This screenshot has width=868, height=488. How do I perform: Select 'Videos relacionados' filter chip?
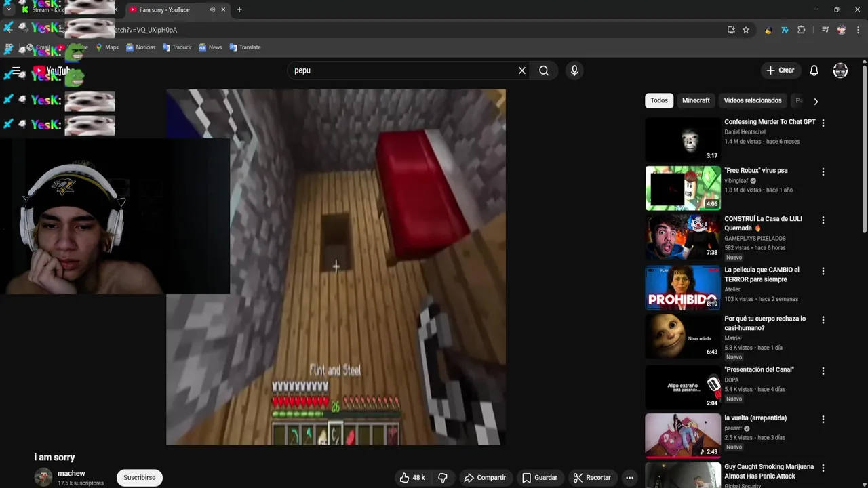coord(753,100)
